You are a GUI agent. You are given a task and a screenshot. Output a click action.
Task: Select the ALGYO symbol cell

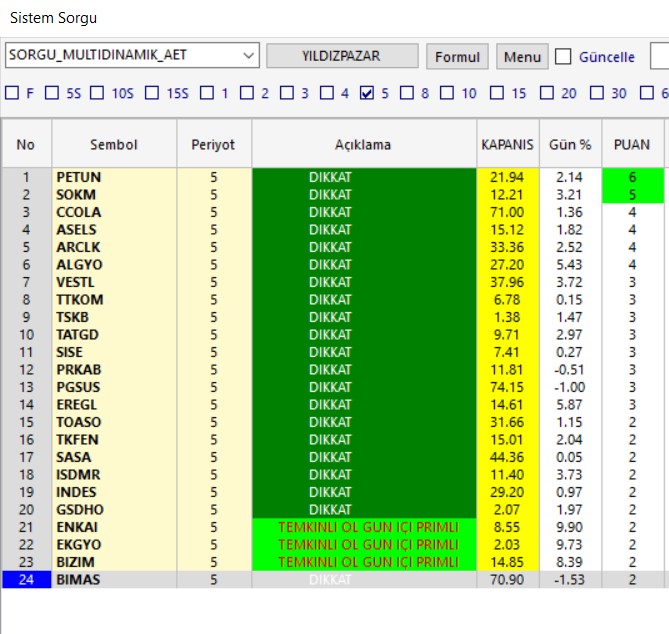click(114, 265)
